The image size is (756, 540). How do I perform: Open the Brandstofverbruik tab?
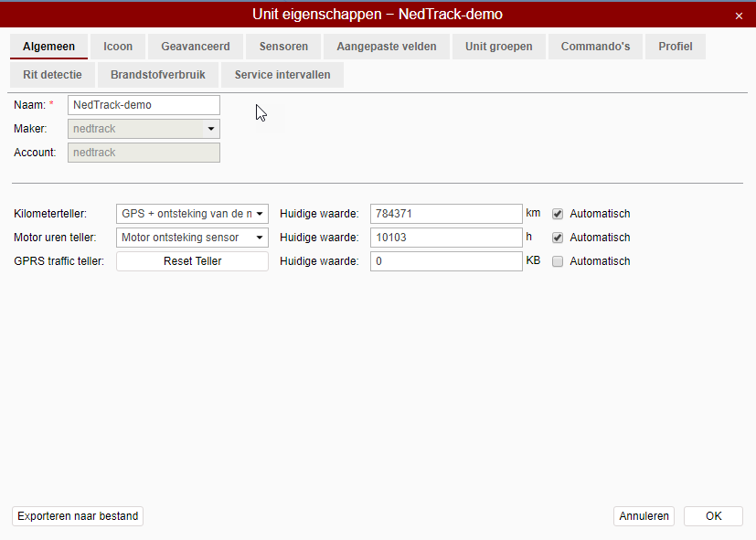(157, 75)
